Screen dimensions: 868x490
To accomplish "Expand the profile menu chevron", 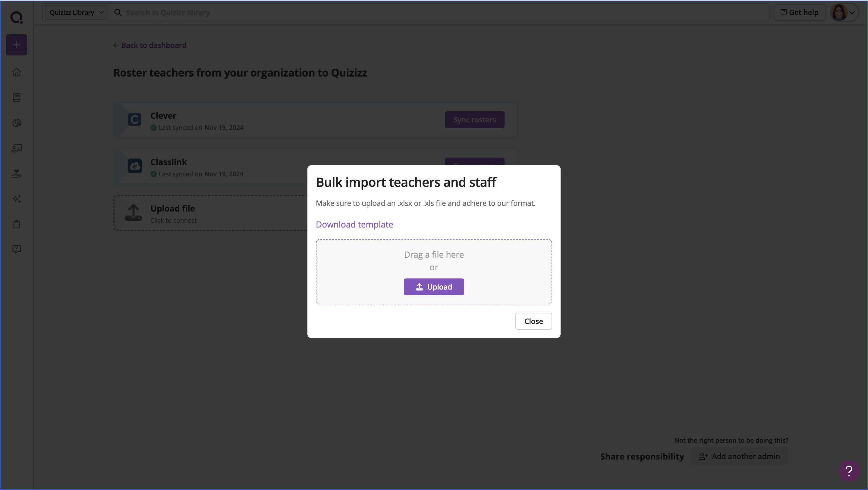I will 852,13.
